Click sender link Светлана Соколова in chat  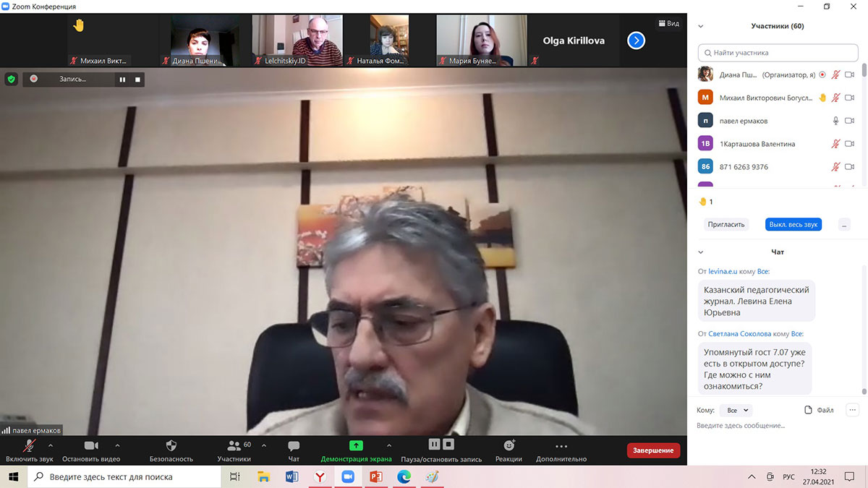coord(739,333)
